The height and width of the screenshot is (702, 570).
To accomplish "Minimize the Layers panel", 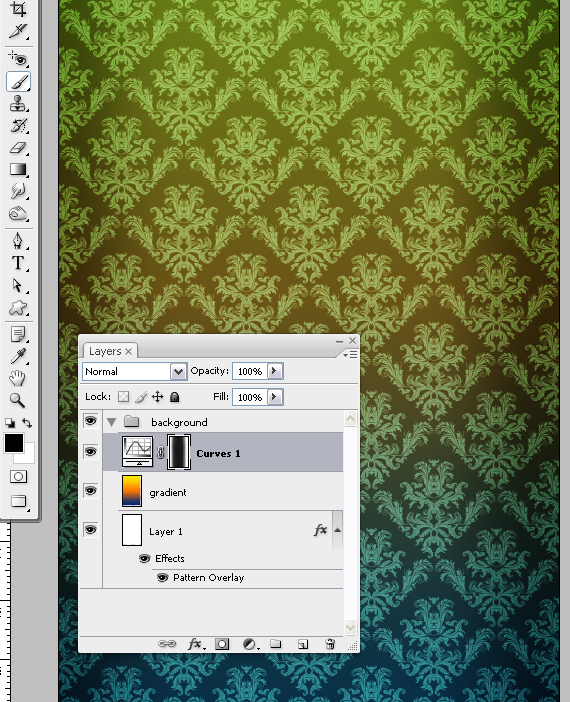I will [x=339, y=341].
